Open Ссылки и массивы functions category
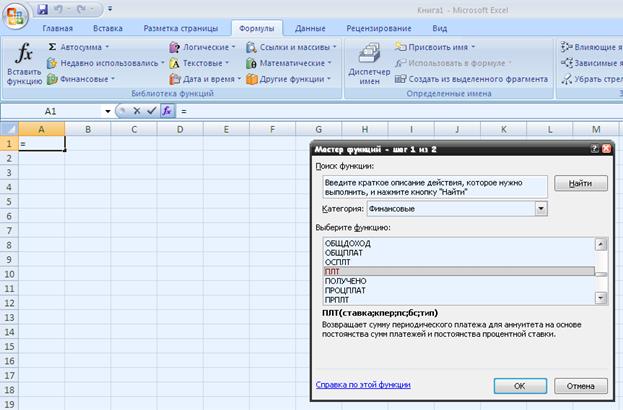 click(291, 47)
